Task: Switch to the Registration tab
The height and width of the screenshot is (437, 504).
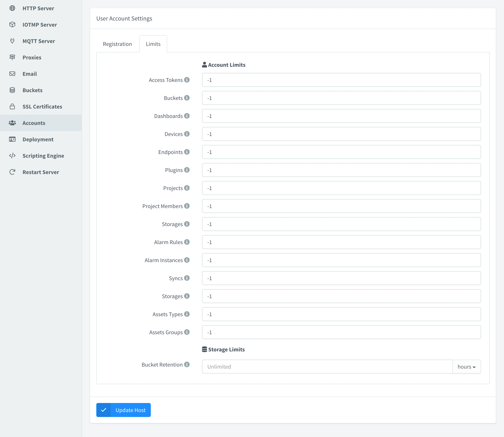Action: point(117,44)
